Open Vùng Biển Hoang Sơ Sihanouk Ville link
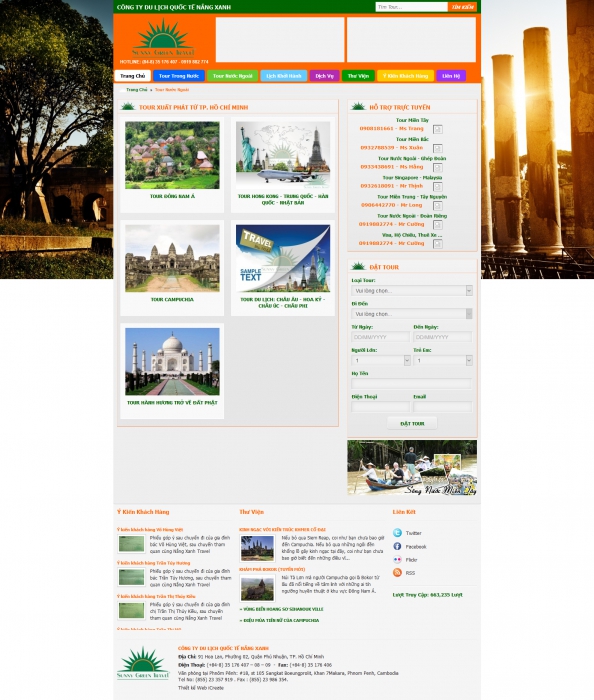The height and width of the screenshot is (700, 594). click(282, 609)
